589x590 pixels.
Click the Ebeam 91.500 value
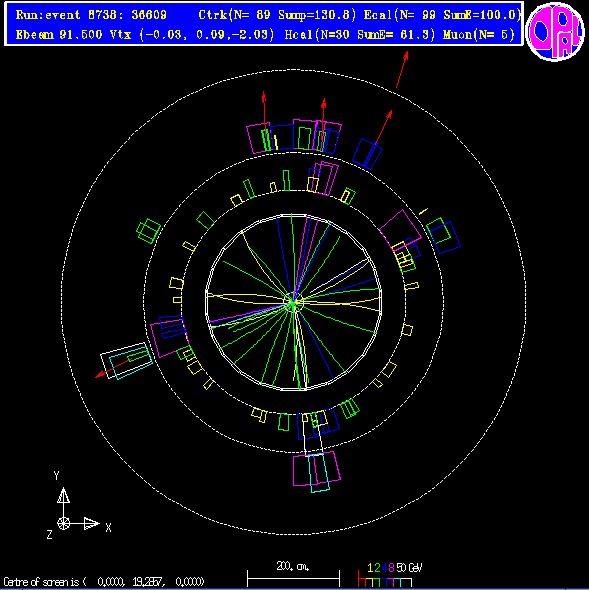[x=59, y=35]
